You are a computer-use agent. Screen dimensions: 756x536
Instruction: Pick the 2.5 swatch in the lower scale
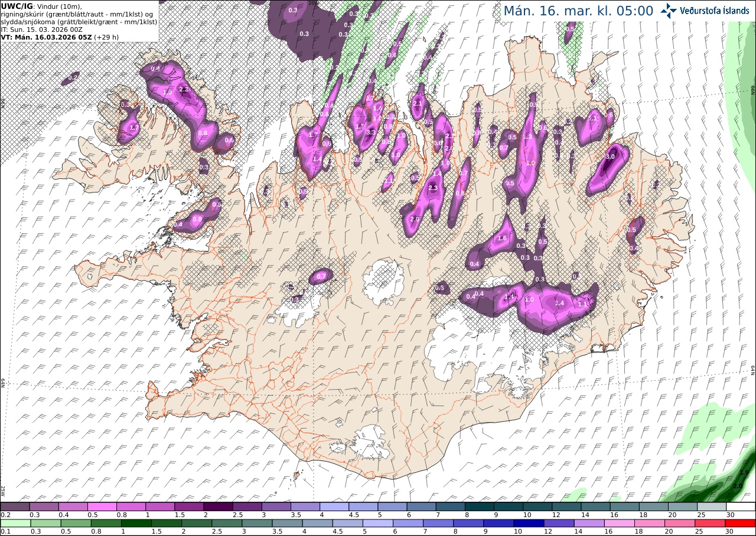coord(227,523)
